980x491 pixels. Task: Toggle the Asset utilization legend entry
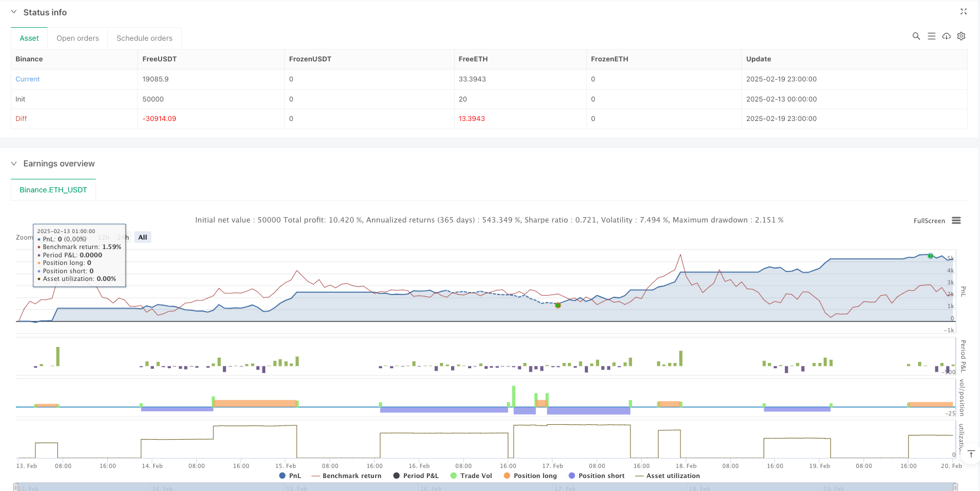(667, 476)
